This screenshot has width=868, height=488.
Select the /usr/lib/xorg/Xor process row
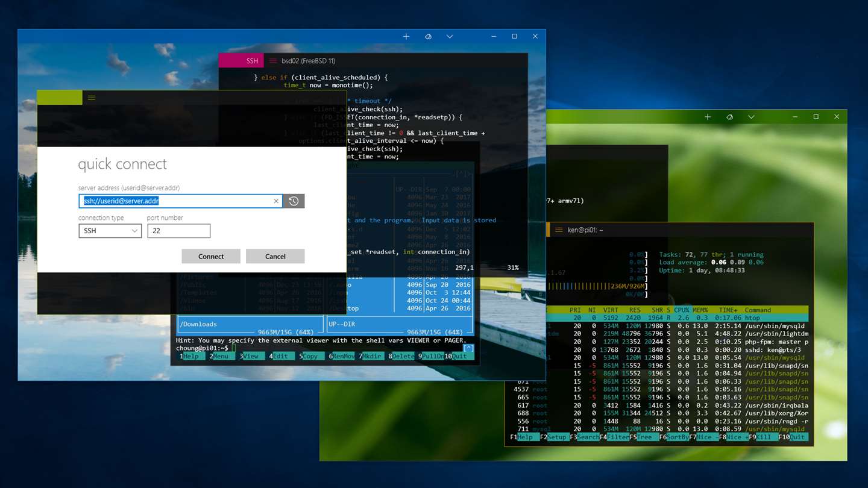658,413
